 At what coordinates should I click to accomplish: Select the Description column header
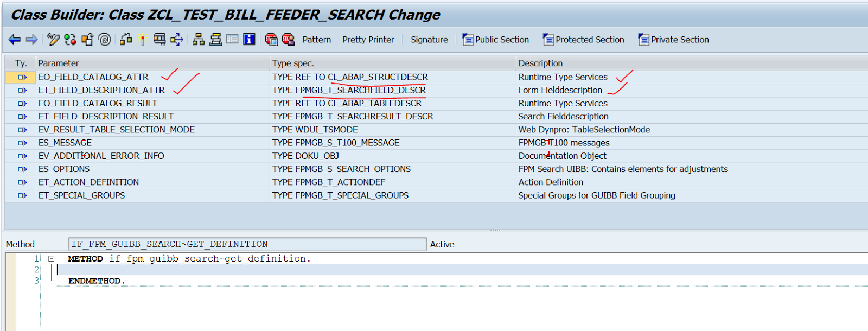(692, 63)
